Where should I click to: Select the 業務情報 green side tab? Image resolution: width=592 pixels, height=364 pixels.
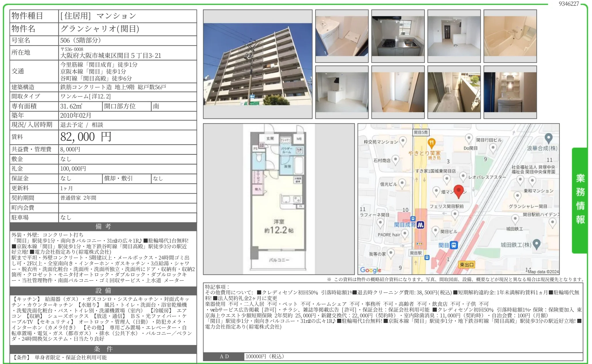tap(580, 199)
